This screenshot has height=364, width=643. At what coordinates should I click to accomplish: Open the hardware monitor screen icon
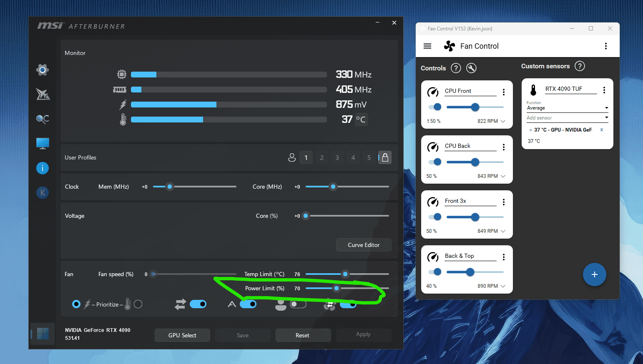tap(43, 144)
